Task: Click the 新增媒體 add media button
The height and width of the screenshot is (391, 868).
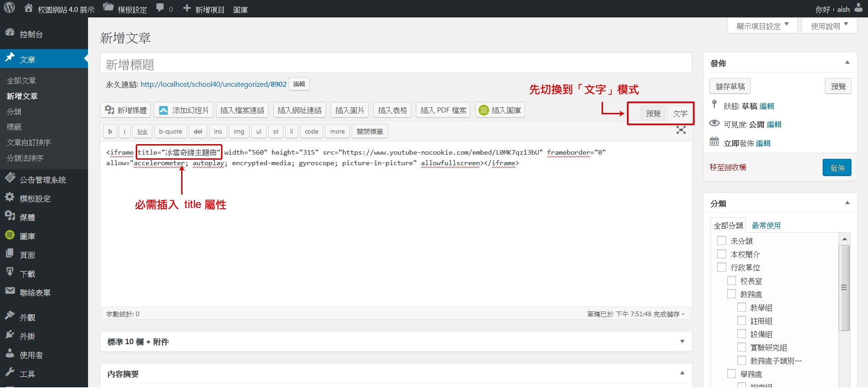Action: tap(126, 110)
